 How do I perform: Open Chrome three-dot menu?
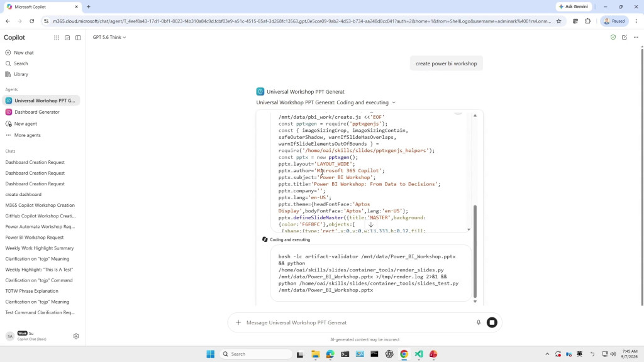pyautogui.click(x=636, y=21)
